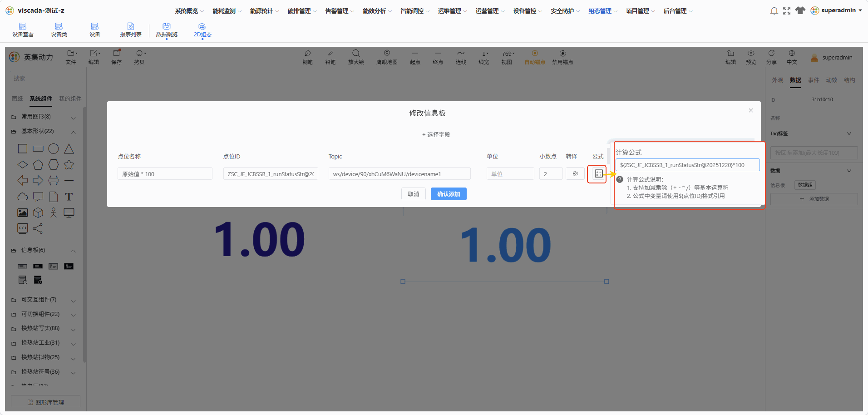Viewport: 868px width, 415px height.
Task: Click the formula input field
Action: (687, 165)
